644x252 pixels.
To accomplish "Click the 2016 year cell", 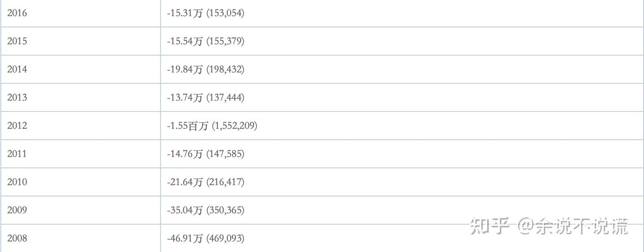I will 17,13.
